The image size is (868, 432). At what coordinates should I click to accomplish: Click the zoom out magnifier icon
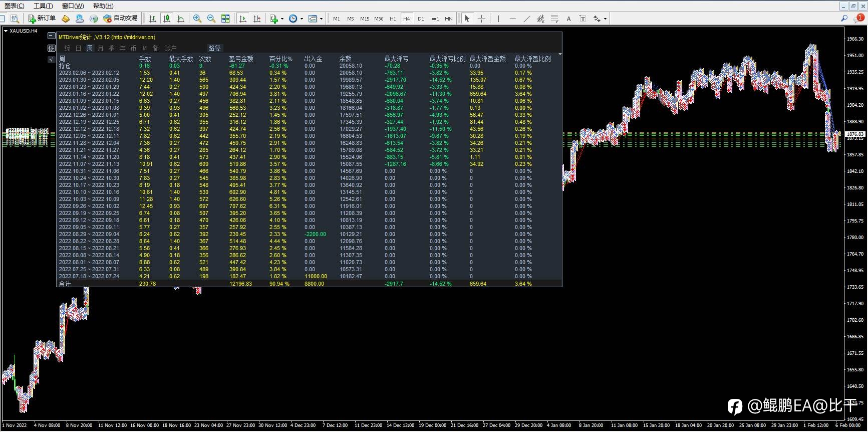(x=211, y=19)
